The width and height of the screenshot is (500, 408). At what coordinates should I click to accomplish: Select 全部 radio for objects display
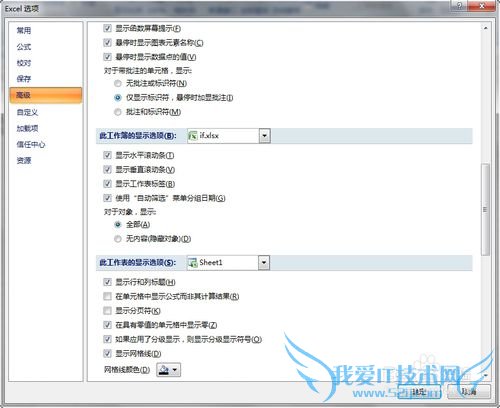click(x=118, y=225)
